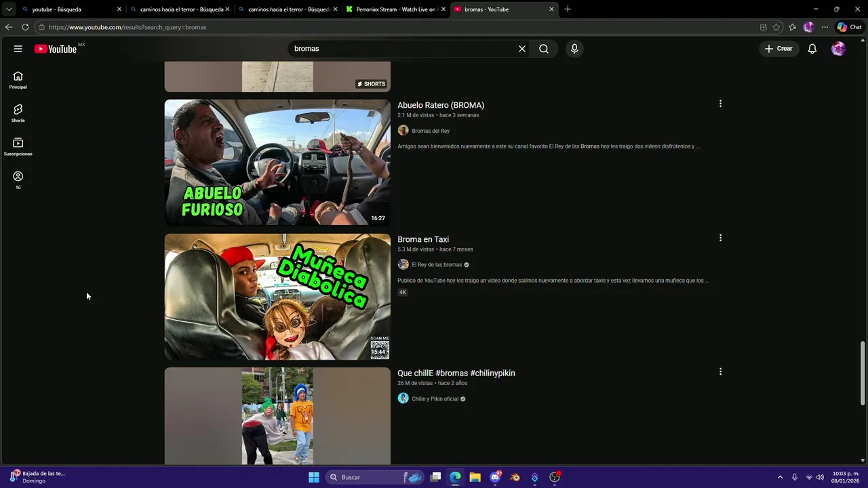Screen dimensions: 868x488
Task: Open Copilot Chat in browser toolbar
Action: coord(849,27)
